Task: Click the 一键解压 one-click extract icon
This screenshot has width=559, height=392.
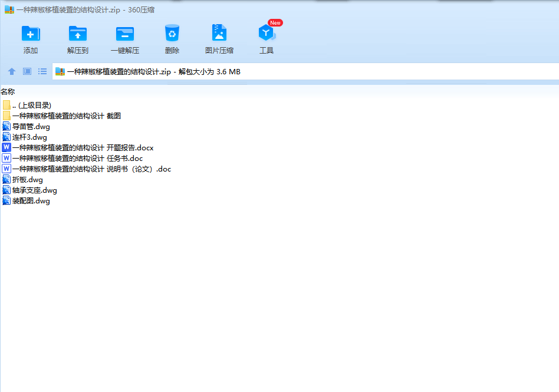Action: 125,34
